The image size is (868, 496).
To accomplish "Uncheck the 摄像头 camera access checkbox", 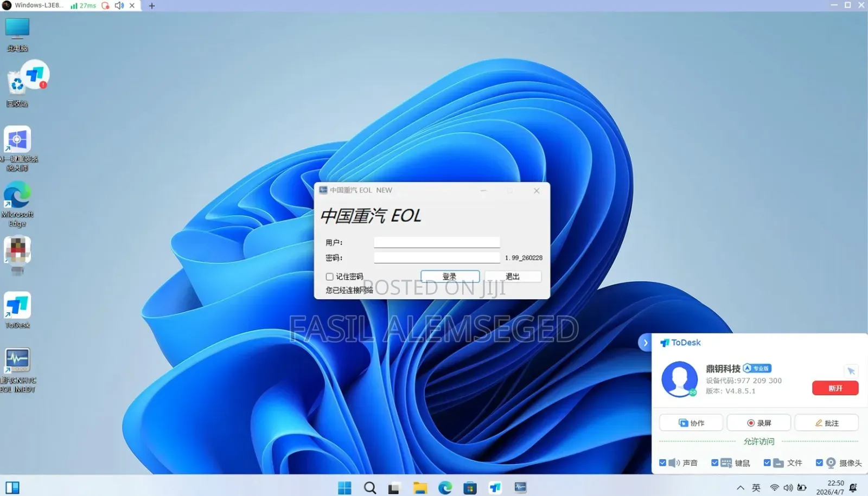I will point(819,463).
